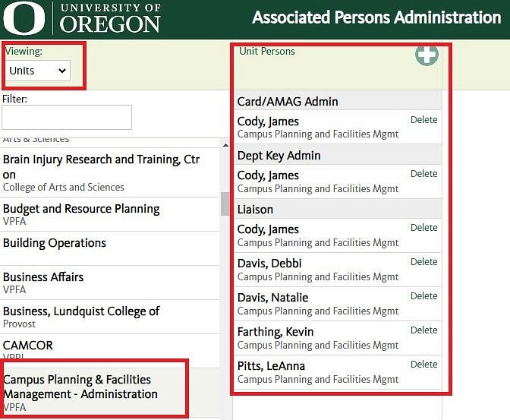
Task: Add a unit person with plus icon
Action: click(427, 55)
